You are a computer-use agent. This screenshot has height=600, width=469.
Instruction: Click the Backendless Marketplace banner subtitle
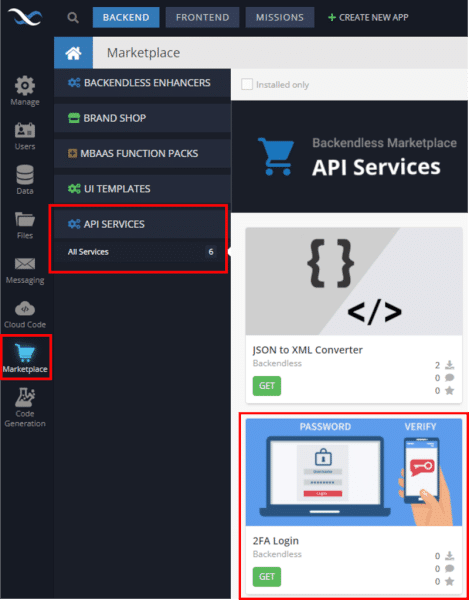coord(384,143)
